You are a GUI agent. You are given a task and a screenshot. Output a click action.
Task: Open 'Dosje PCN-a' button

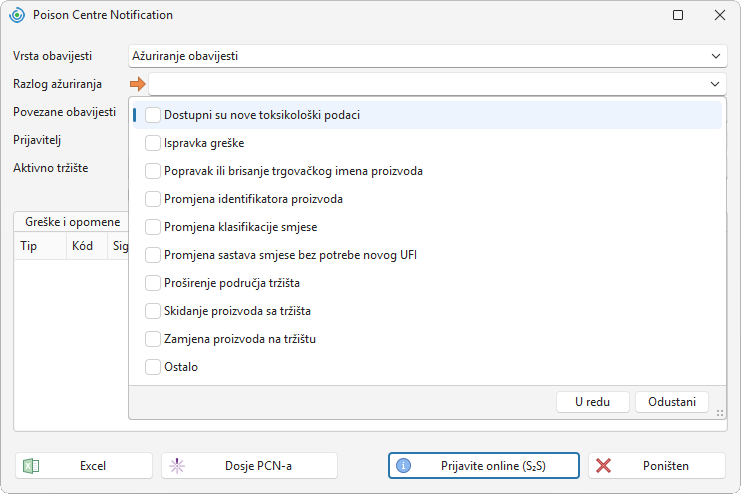(250, 466)
